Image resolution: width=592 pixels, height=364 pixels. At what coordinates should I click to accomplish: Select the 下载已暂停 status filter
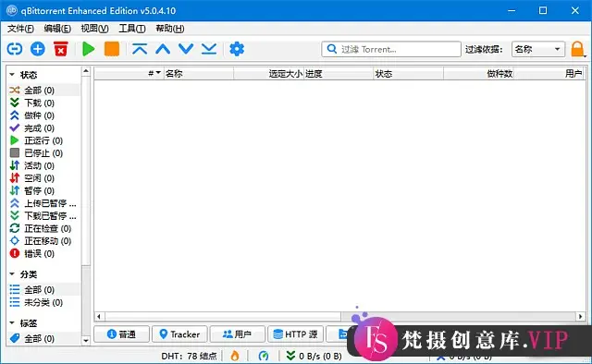tap(43, 216)
